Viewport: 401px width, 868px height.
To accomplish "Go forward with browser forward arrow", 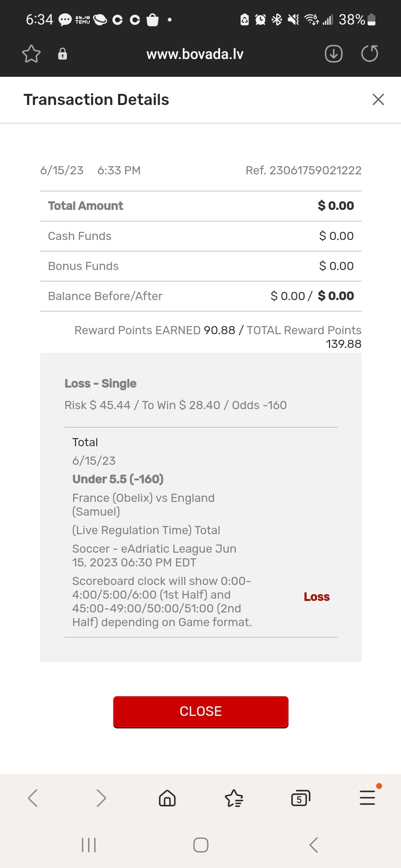I will 101,798.
